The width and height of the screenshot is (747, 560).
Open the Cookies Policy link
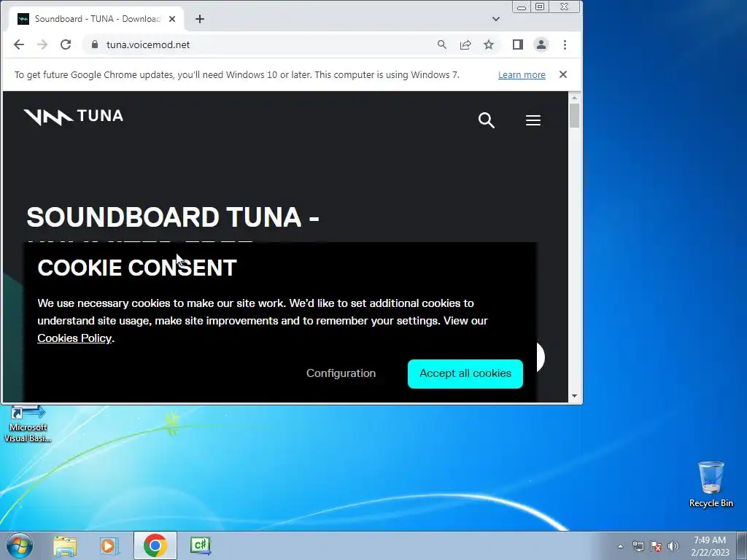click(74, 338)
